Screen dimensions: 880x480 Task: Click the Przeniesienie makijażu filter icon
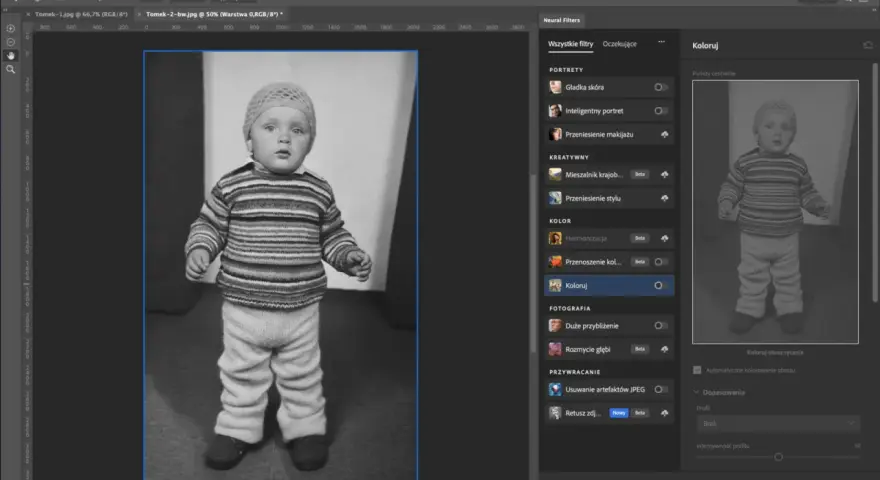(555, 134)
